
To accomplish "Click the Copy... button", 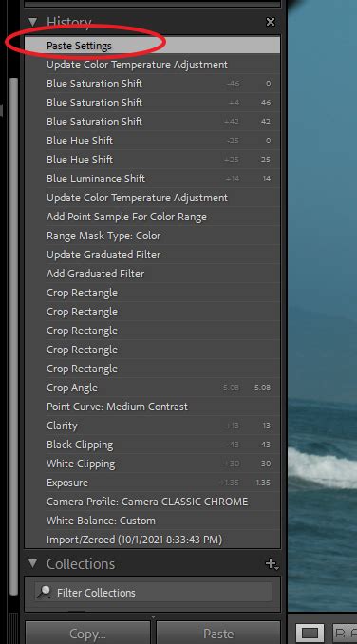I will pyautogui.click(x=87, y=634).
